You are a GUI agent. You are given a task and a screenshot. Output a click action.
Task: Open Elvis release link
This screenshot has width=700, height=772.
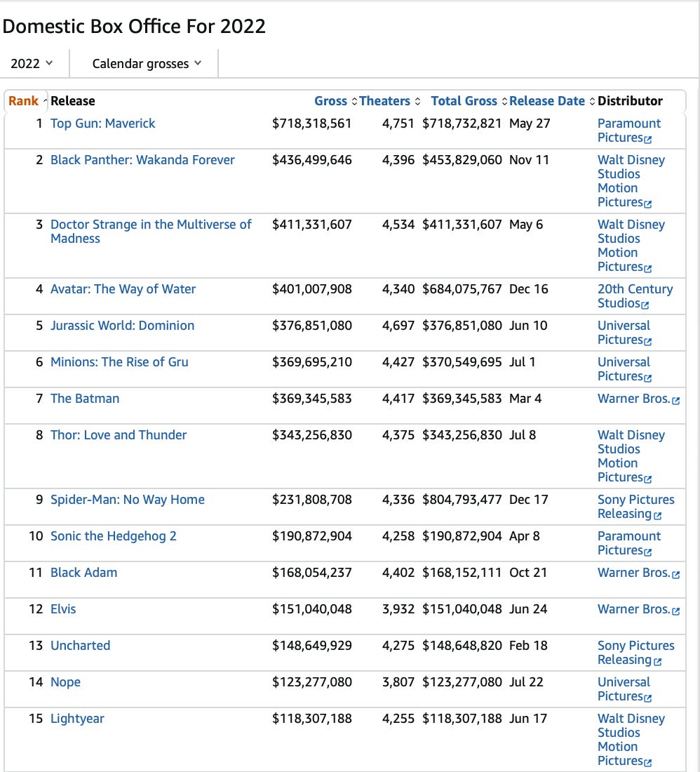coord(63,609)
